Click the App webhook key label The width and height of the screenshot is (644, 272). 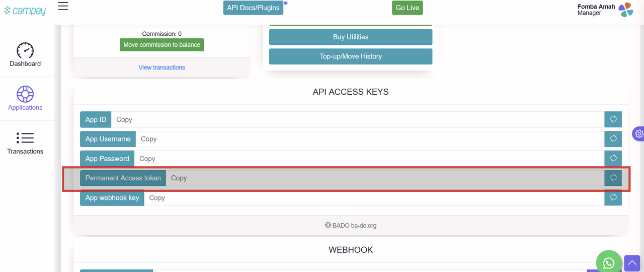click(112, 197)
